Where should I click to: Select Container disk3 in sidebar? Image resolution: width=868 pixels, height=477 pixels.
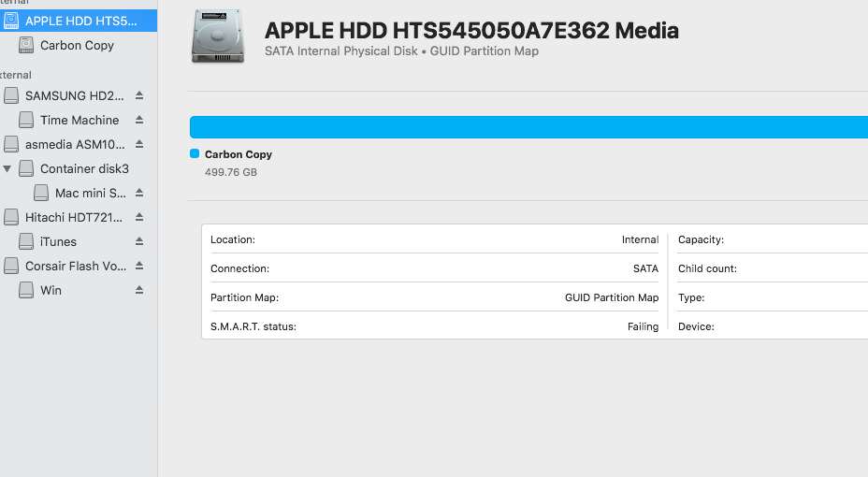pyautogui.click(x=84, y=168)
